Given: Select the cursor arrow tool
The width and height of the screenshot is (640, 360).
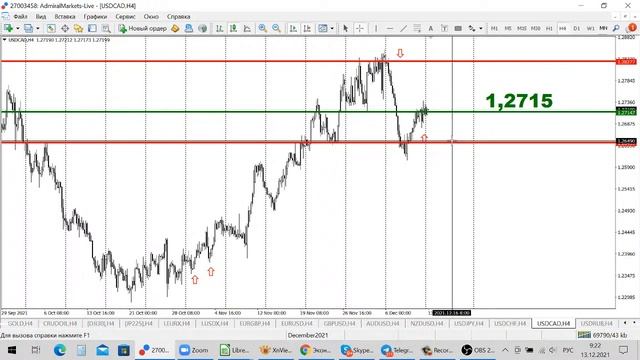Looking at the screenshot, I should pos(346,28).
